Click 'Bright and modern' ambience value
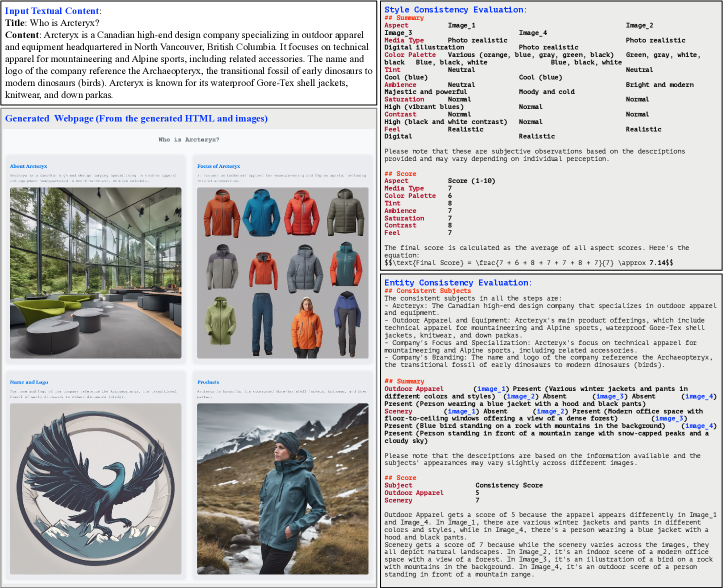The image size is (723, 588). [x=659, y=84]
